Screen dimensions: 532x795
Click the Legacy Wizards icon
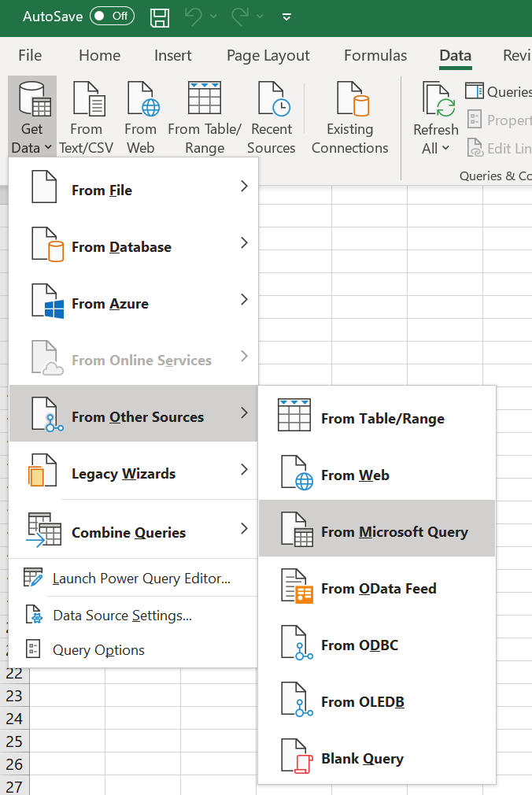pyautogui.click(x=42, y=470)
